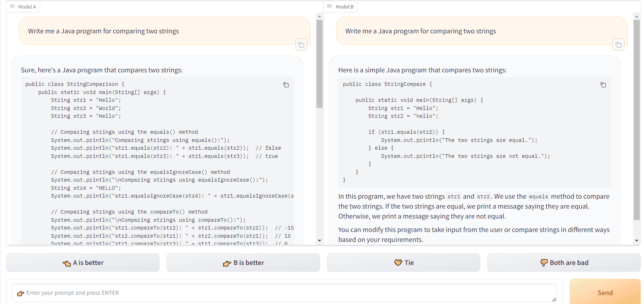The image size is (644, 304).
Task: Click the Model B chat label icon
Action: point(330,7)
